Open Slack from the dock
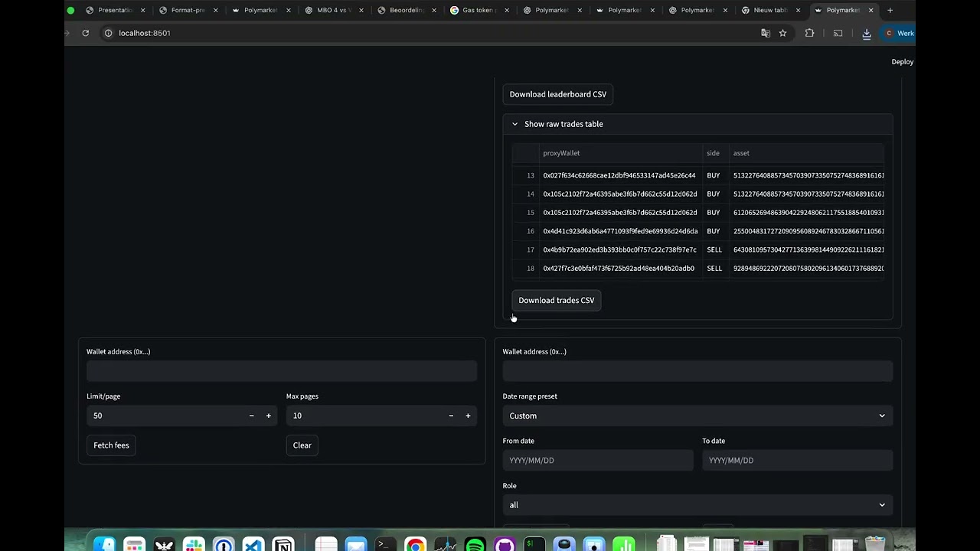This screenshot has width=980, height=551. tap(194, 543)
